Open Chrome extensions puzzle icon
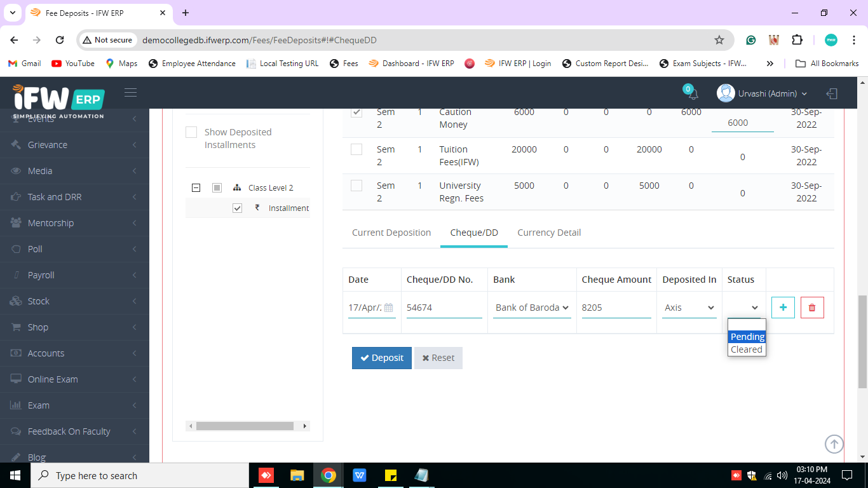Viewport: 868px width, 488px height. (797, 40)
